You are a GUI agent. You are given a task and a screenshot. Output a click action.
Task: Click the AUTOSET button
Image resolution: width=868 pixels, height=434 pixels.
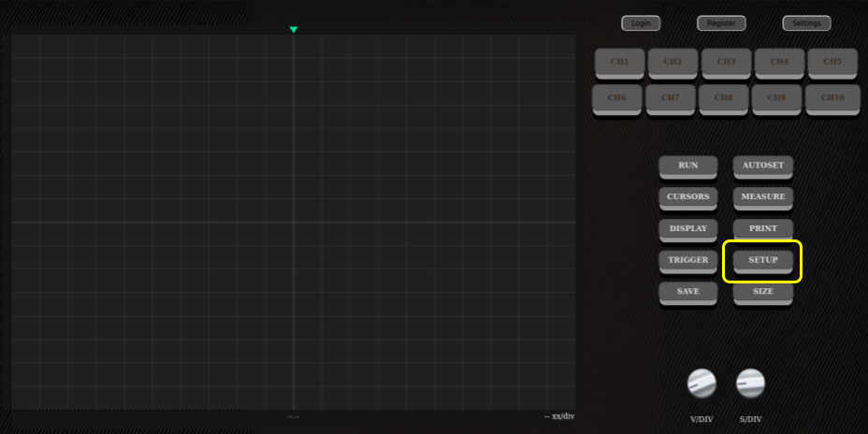click(x=763, y=166)
